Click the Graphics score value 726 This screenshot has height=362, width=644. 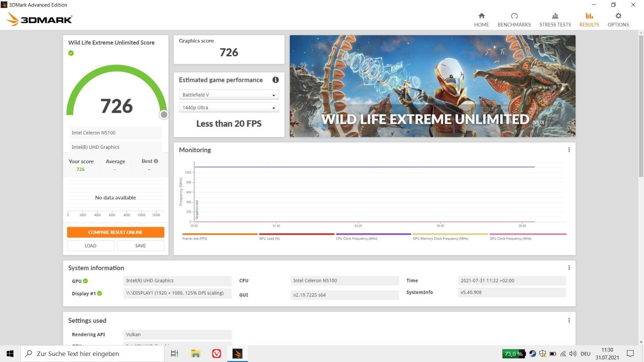click(229, 52)
